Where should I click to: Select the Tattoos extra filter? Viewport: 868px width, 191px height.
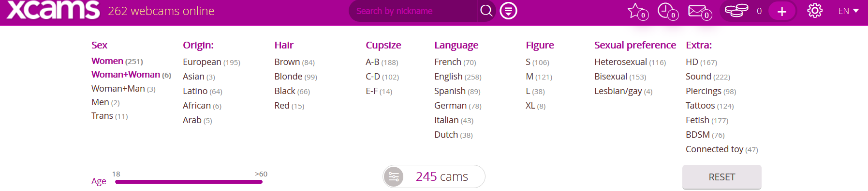coord(709,106)
